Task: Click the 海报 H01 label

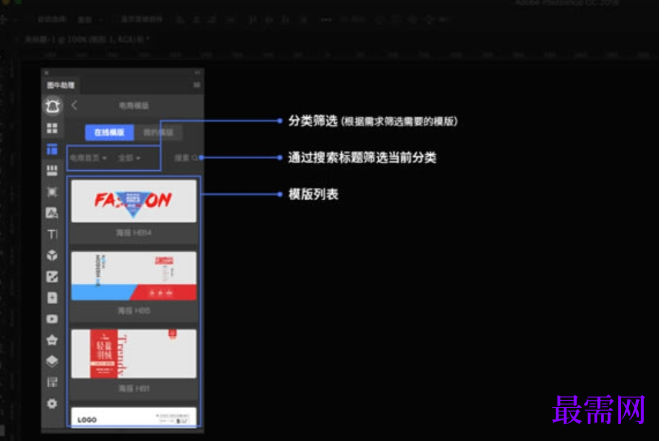Action: [x=134, y=388]
